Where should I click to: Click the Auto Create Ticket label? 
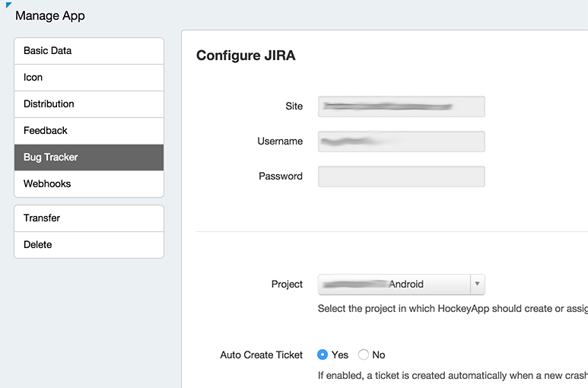[262, 355]
